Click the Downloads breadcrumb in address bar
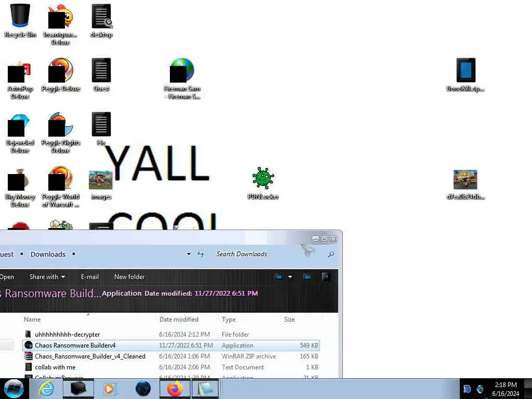 click(48, 254)
